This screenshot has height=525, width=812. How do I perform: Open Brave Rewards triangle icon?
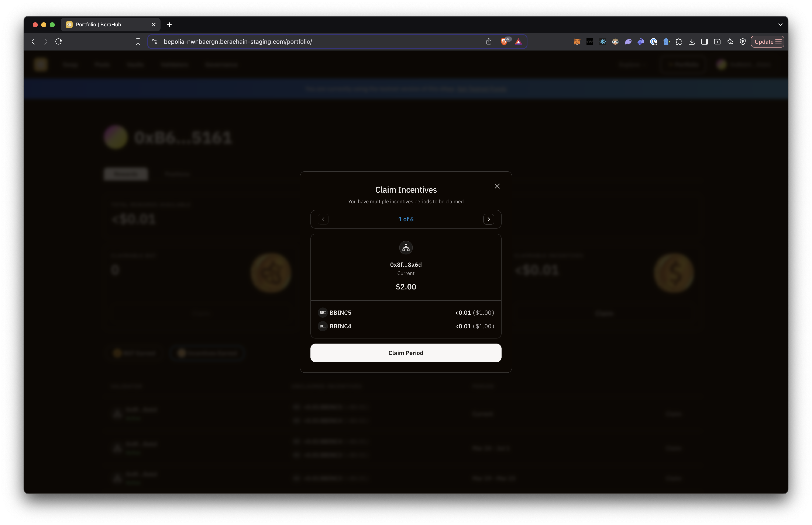click(518, 42)
